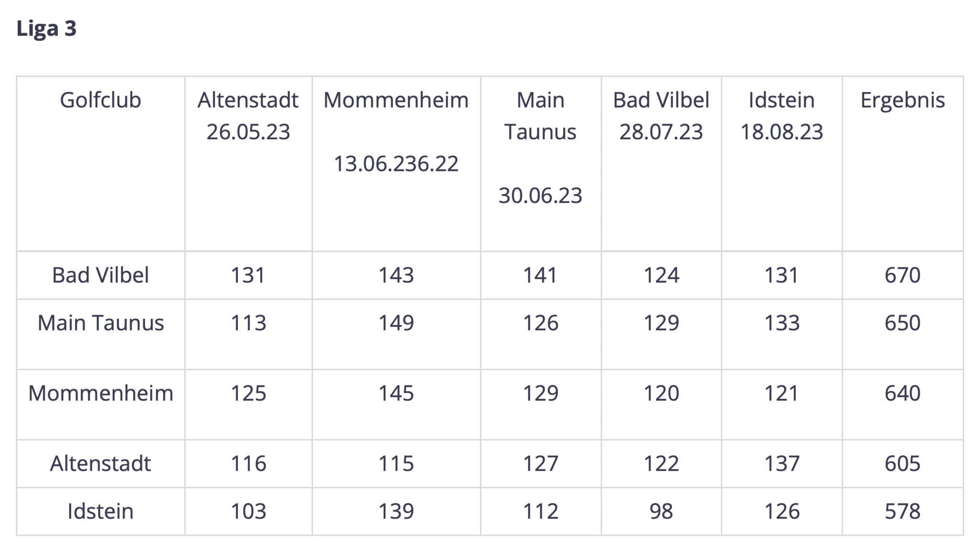Click the Mommenheim column header with date
The height and width of the screenshot is (555, 980).
[396, 132]
